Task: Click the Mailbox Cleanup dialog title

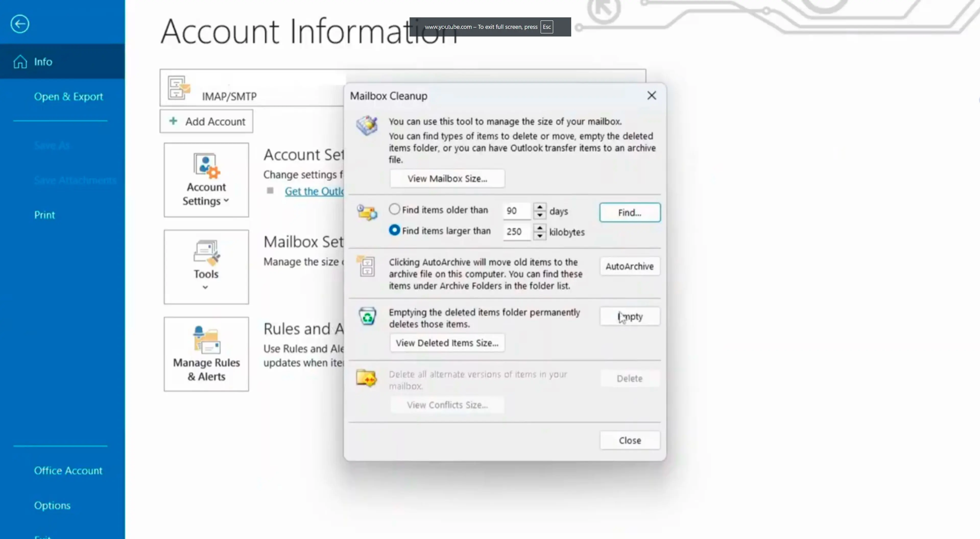Action: click(x=388, y=96)
